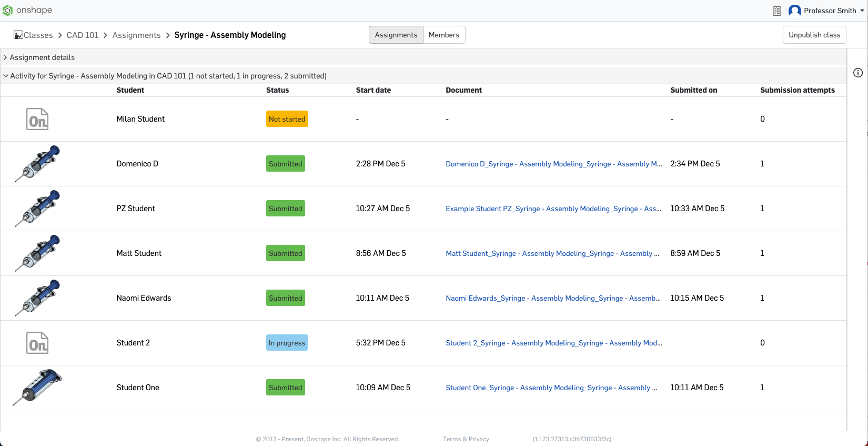Click the start date 5:32 PM Dec 5
This screenshot has height=446, width=868.
tap(380, 343)
